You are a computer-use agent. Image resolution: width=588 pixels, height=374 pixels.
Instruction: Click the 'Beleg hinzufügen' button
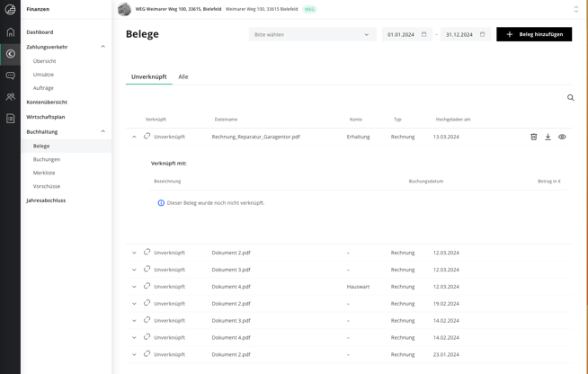533,34
